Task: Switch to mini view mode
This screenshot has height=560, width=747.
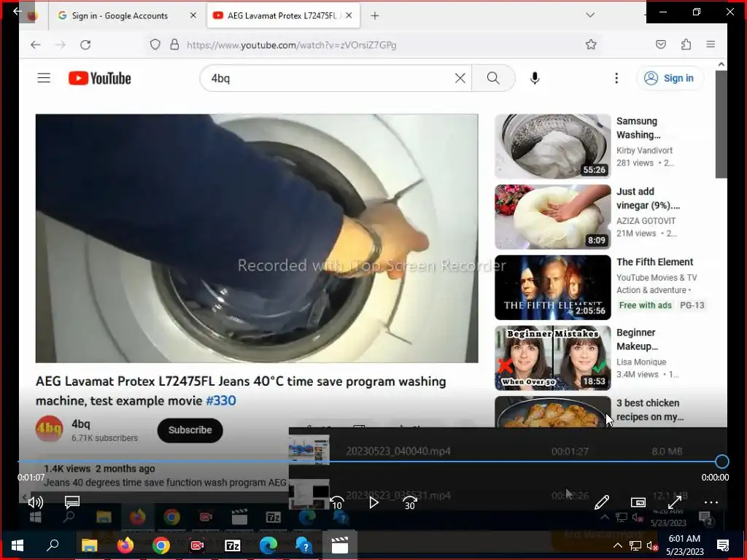Action: pos(638,502)
